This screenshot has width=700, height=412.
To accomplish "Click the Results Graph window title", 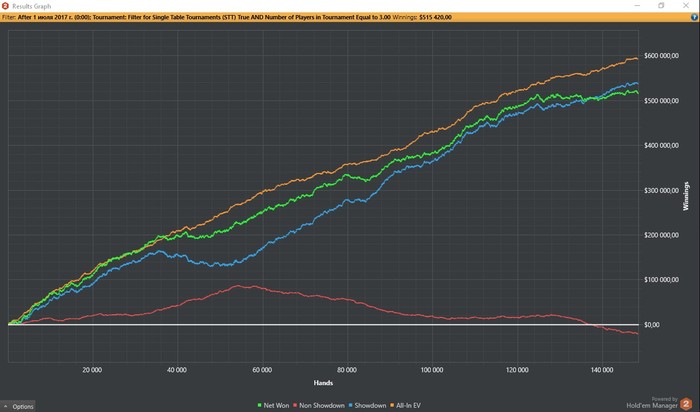I will [x=32, y=6].
